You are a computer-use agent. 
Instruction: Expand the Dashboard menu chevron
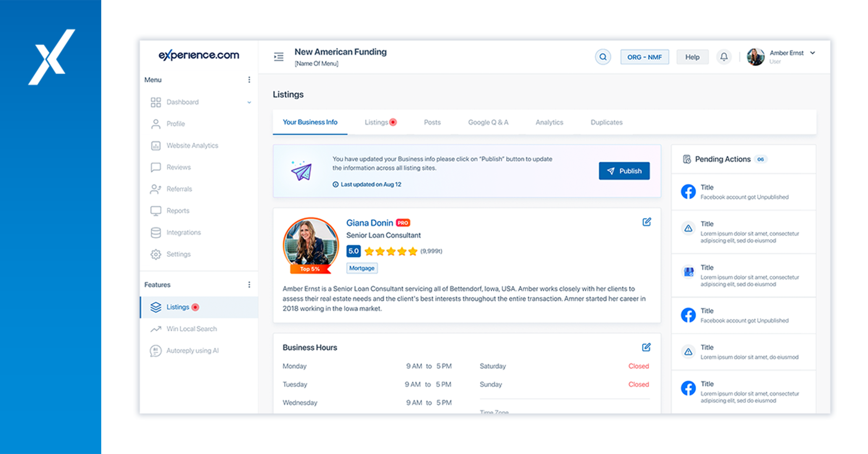(249, 102)
